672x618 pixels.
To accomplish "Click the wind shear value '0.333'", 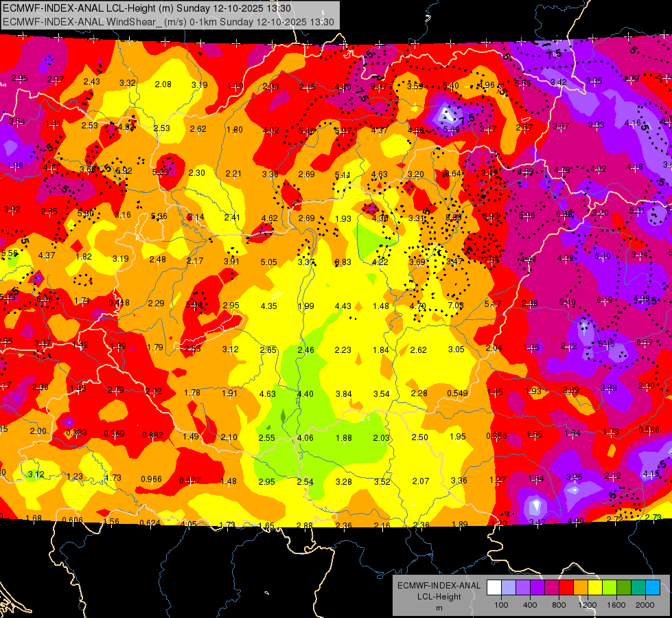I will 76,433.
